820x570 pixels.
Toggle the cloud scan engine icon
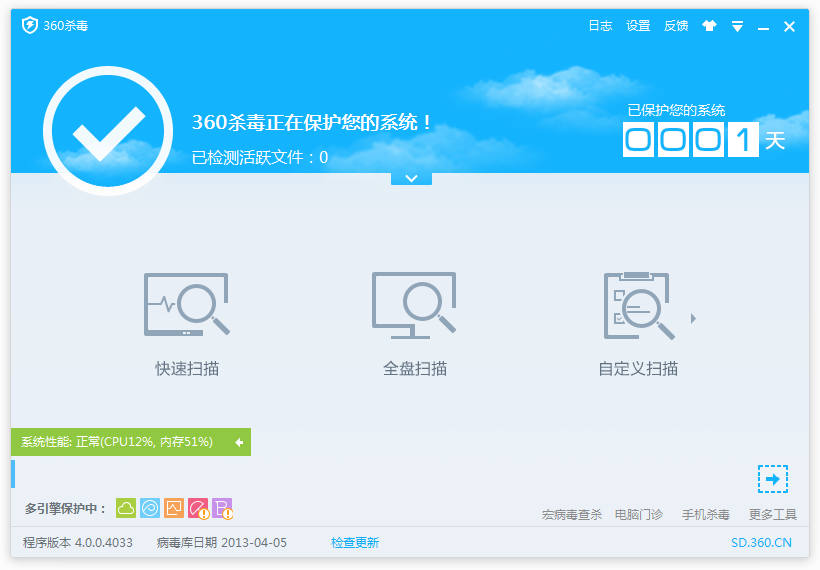126,508
